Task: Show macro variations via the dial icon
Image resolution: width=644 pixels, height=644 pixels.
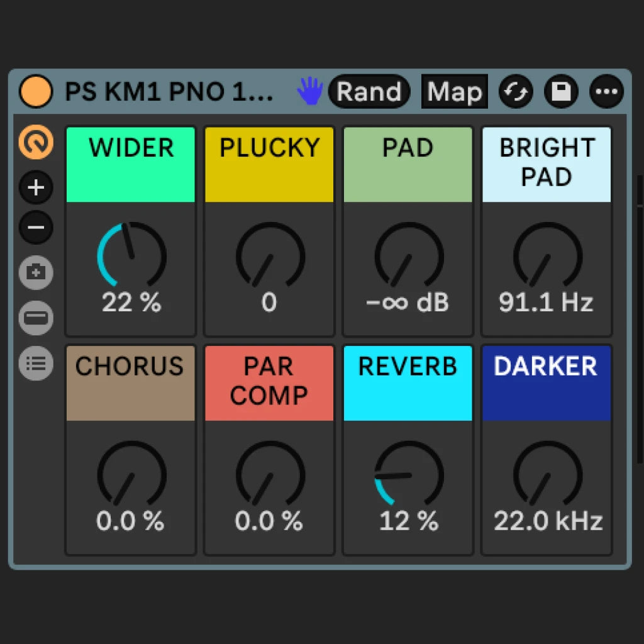Action: 36,143
